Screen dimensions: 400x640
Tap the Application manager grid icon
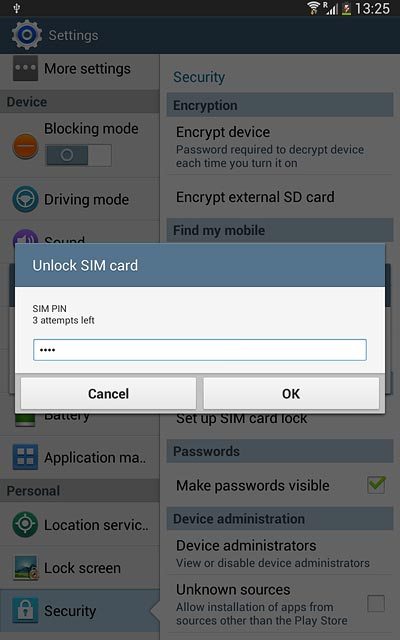click(25, 457)
